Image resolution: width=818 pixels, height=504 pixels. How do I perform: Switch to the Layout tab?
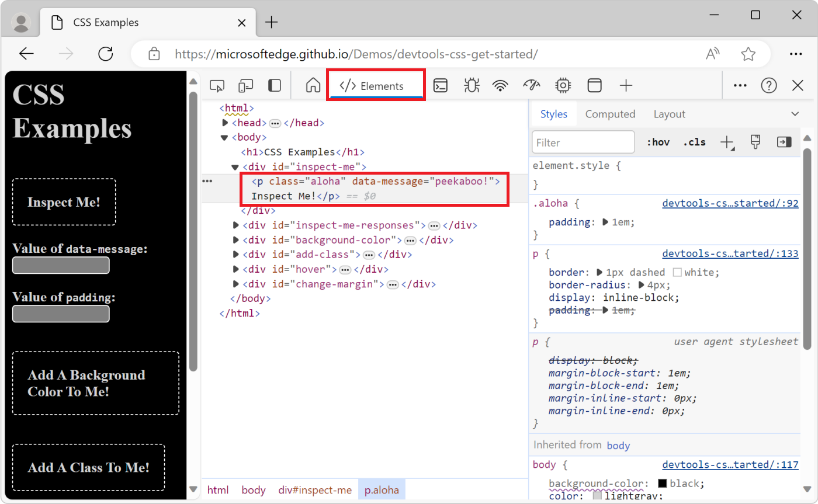669,113
